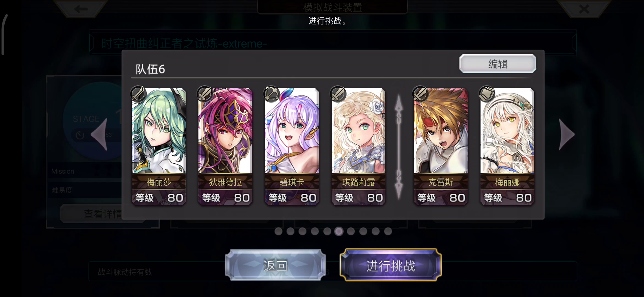Switch to the previous team with the left arrow
Viewport: 644px width, 297px height.
(99, 134)
